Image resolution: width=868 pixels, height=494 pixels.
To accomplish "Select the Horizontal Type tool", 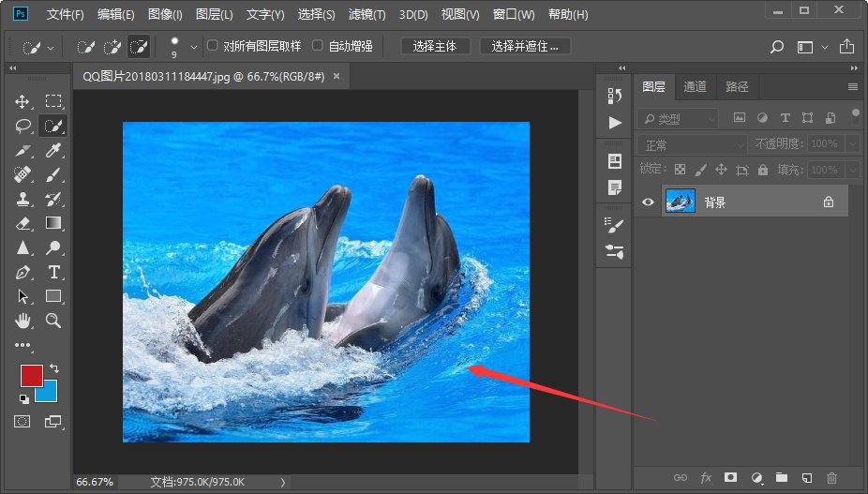I will click(53, 272).
